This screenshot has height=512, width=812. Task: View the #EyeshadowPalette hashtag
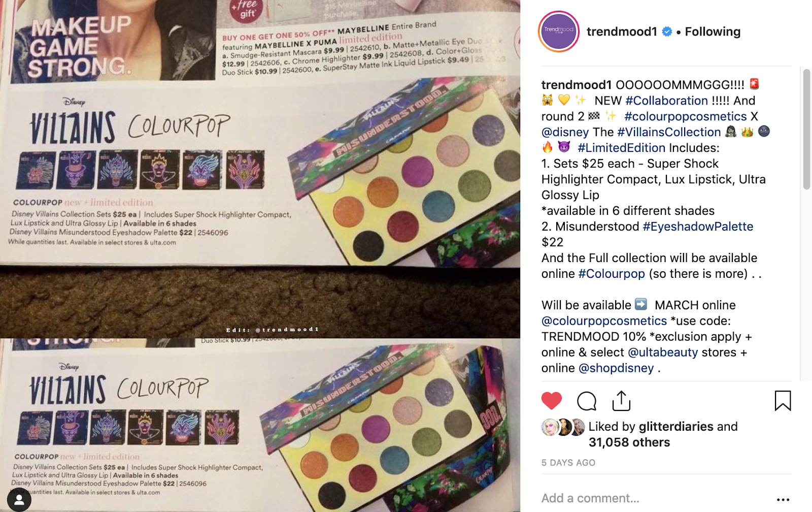point(698,227)
